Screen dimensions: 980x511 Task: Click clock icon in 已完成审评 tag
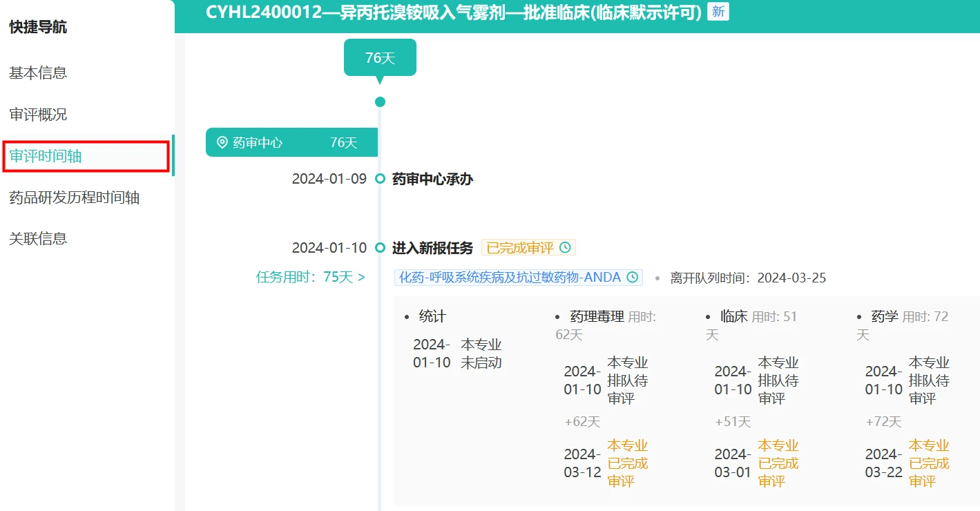(x=565, y=247)
